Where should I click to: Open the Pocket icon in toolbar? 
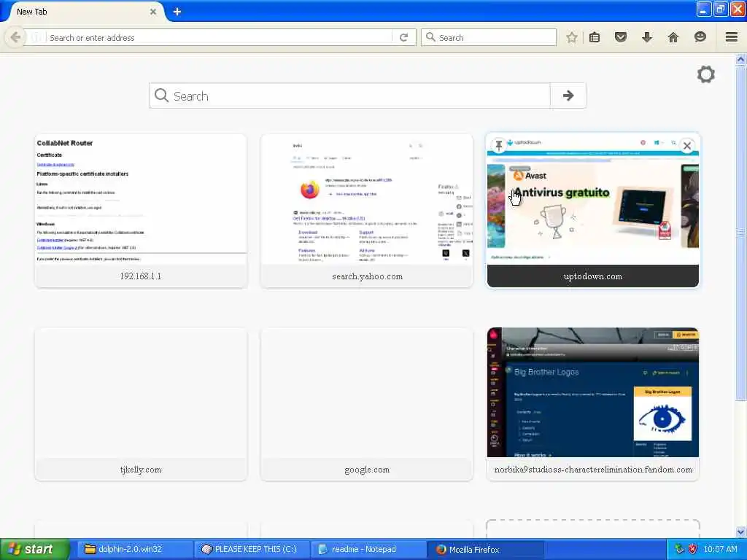[621, 37]
